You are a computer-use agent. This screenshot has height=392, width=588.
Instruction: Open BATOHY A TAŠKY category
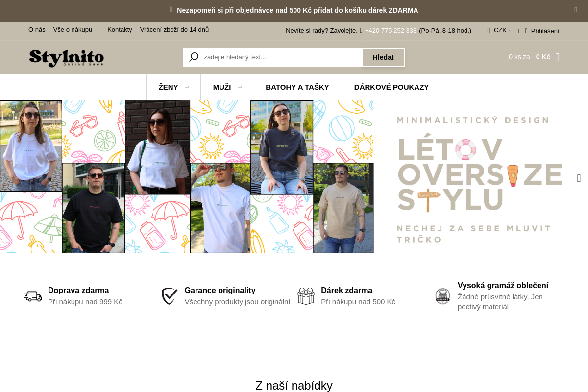(297, 87)
